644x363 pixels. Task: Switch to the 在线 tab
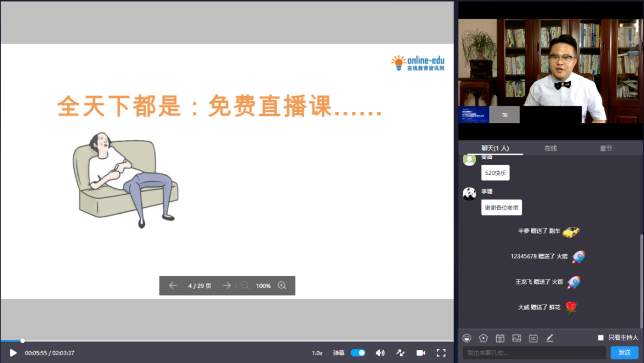[550, 148]
